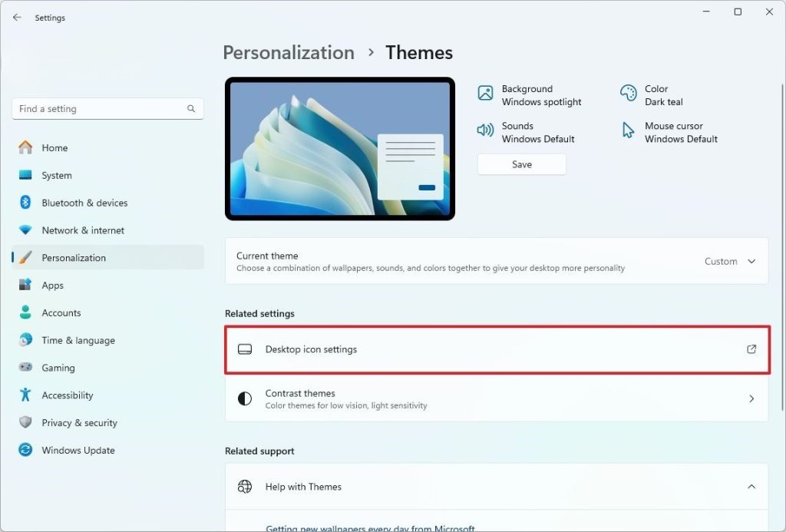Click the back arrow in title bar
786x532 pixels.
click(17, 17)
